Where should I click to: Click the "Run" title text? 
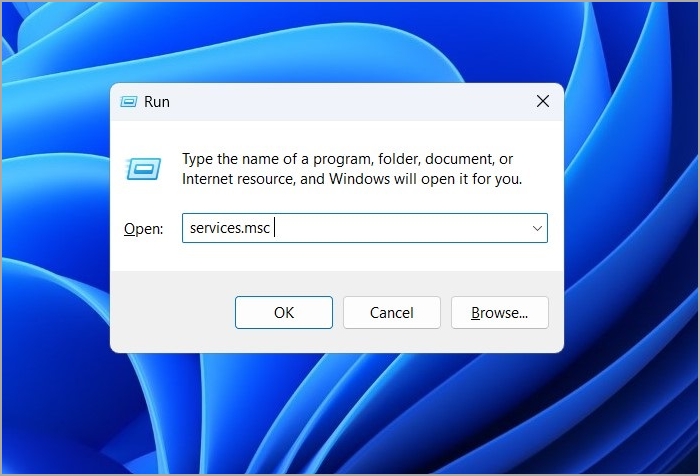click(157, 102)
